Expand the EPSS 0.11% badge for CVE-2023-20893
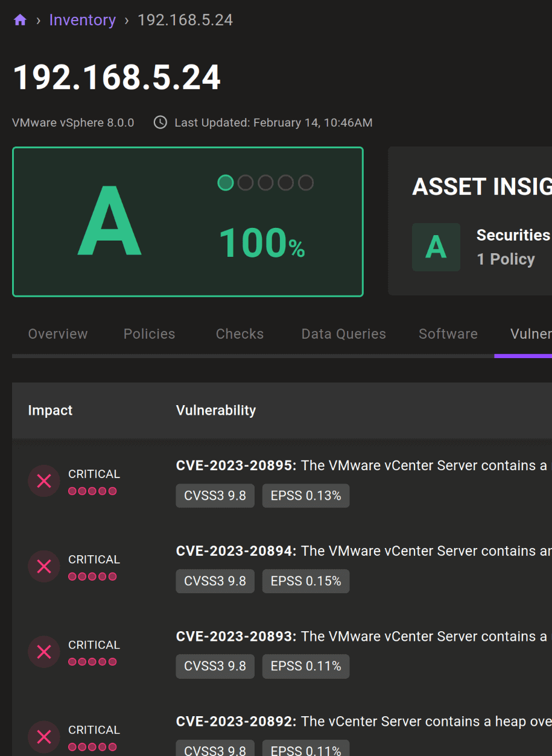The height and width of the screenshot is (756, 552). 305,666
